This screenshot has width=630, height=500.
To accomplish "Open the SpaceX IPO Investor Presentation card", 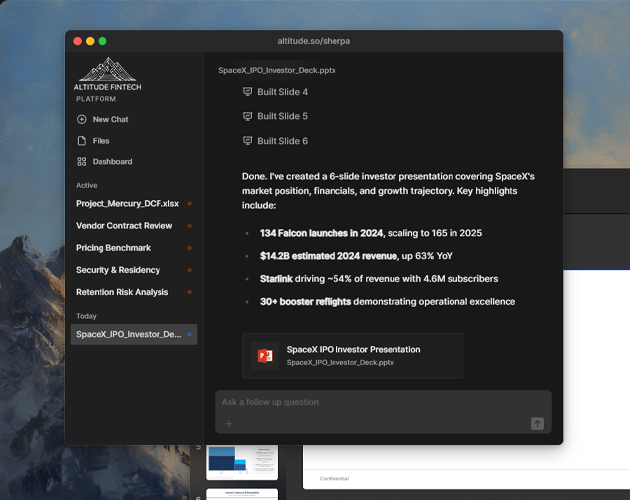I will [x=352, y=356].
